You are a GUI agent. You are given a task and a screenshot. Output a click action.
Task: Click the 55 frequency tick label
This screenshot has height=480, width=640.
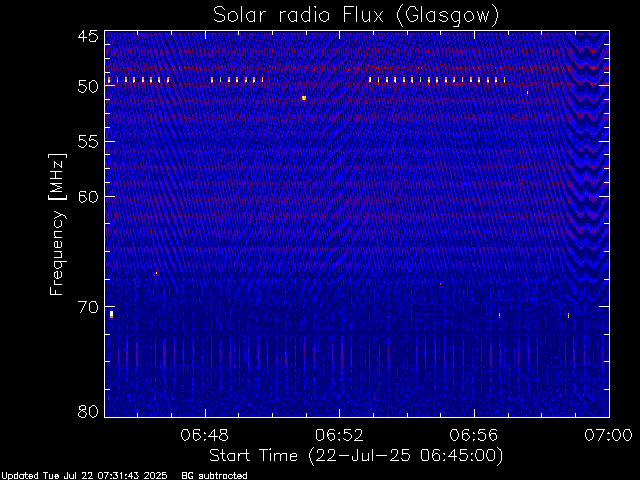[x=88, y=142]
